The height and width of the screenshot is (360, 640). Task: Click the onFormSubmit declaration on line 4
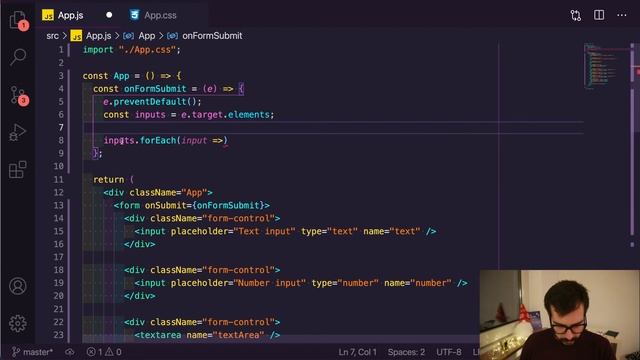(155, 89)
